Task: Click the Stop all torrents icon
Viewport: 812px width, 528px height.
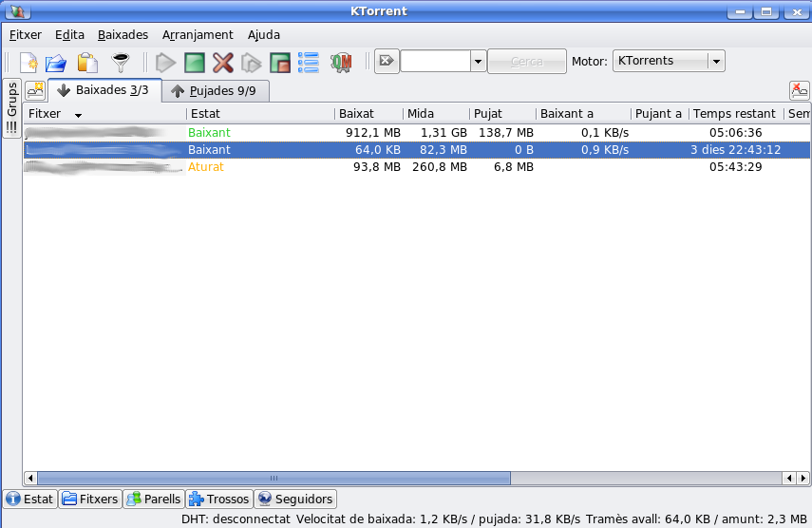Action: 280,63
